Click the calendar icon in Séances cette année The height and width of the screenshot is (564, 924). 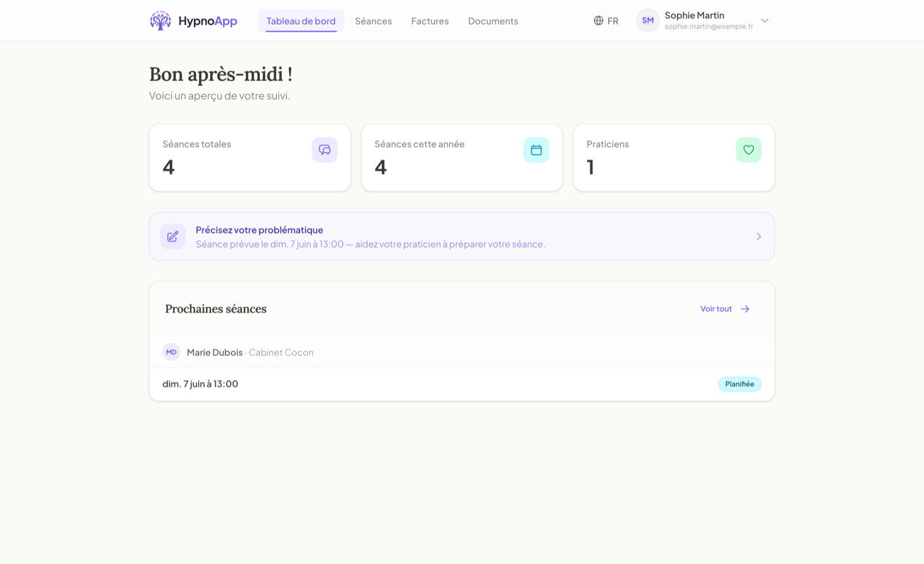[536, 150]
